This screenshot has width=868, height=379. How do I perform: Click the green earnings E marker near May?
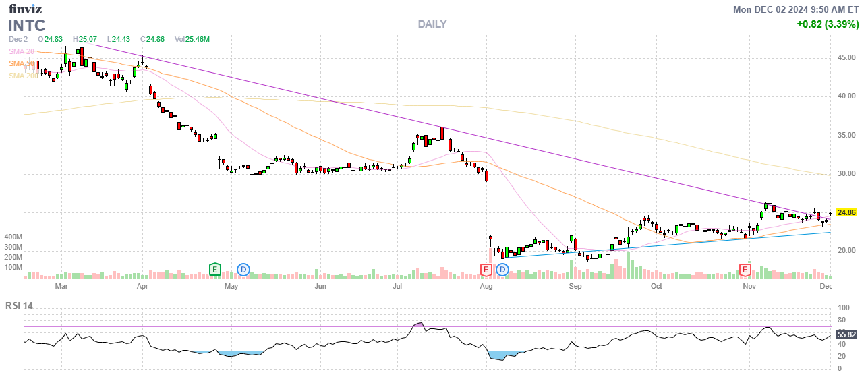(215, 270)
